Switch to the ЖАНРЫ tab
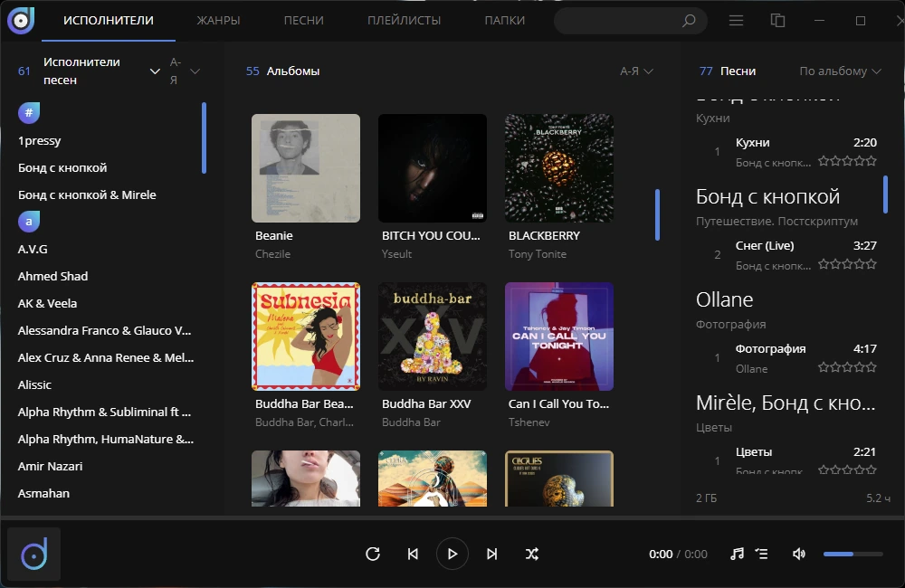This screenshot has width=905, height=588. click(x=218, y=20)
